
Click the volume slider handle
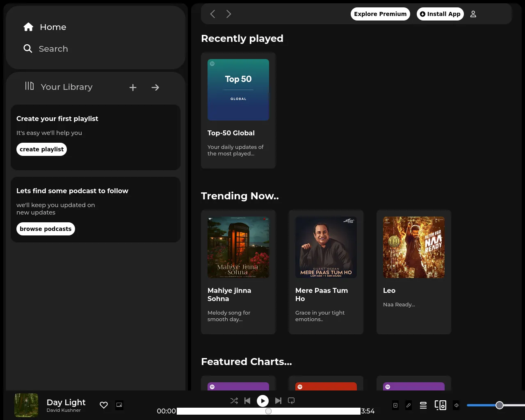pyautogui.click(x=499, y=405)
